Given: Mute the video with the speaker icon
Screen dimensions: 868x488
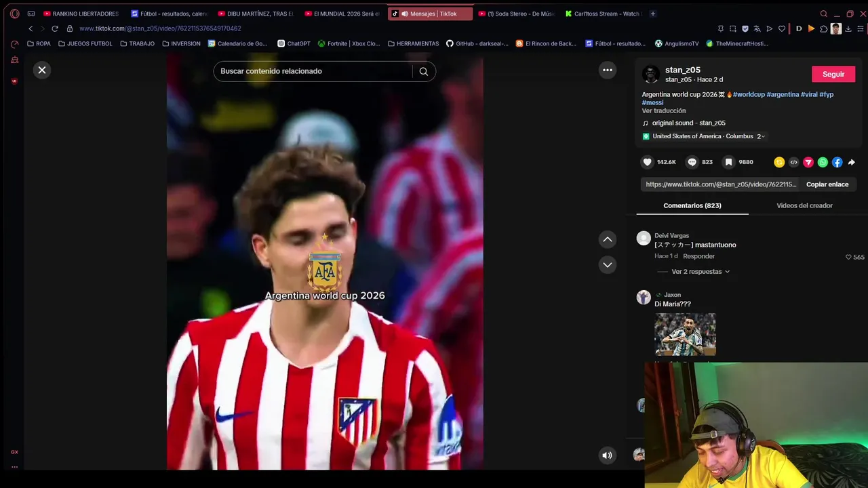Looking at the screenshot, I should coord(607,455).
